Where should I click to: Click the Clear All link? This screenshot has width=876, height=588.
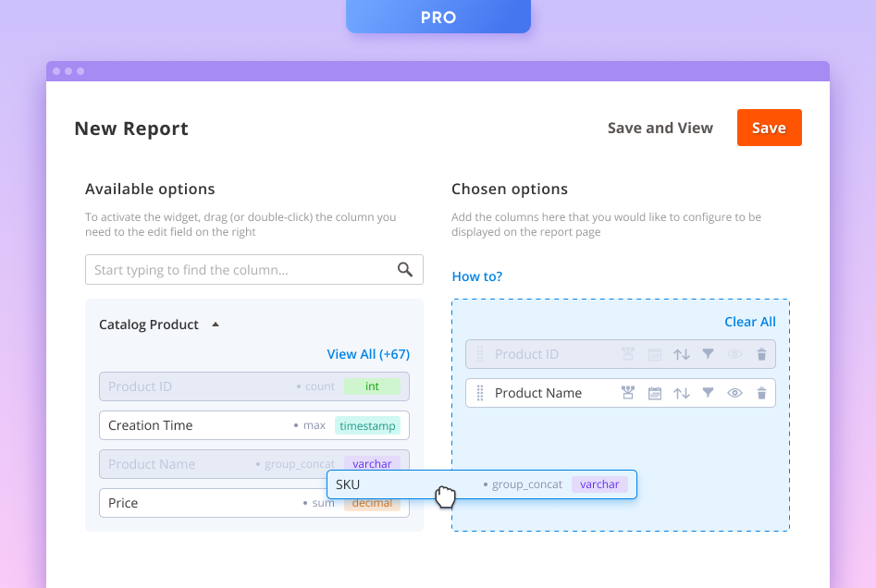(x=749, y=322)
